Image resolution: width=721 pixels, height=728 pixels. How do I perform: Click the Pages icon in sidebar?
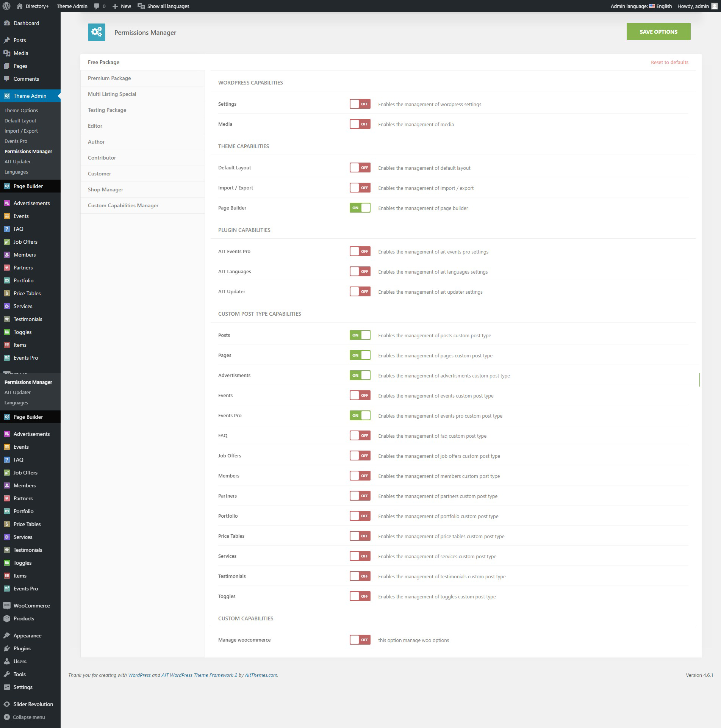point(7,66)
